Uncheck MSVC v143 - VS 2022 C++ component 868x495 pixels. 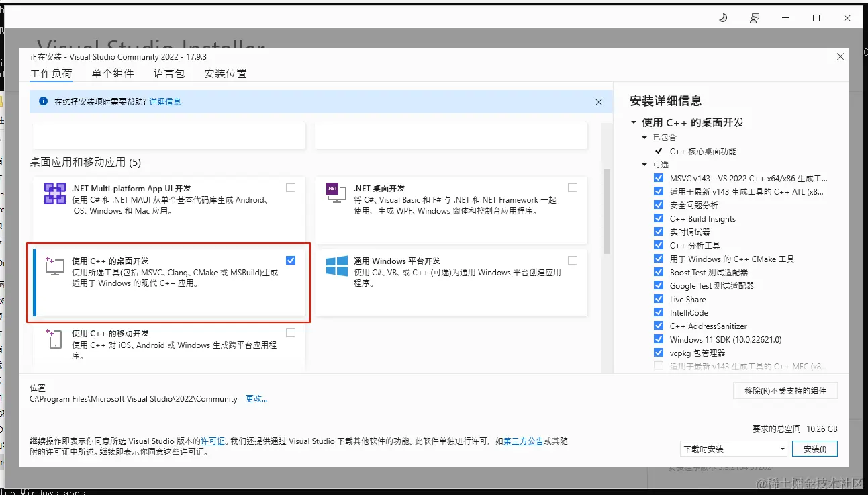659,178
